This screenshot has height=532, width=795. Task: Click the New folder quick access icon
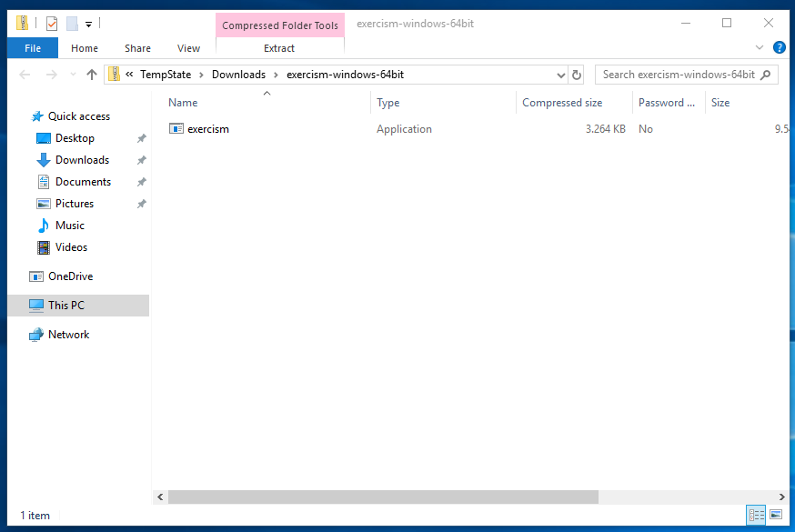tap(72, 24)
